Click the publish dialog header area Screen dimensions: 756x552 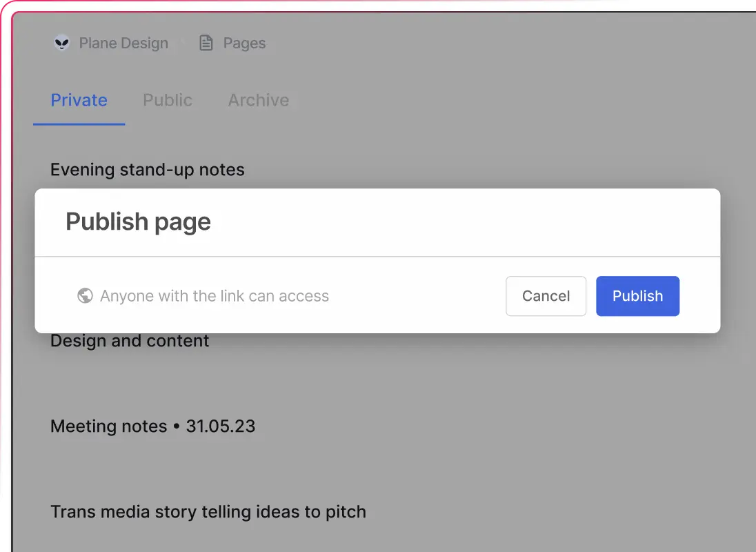pyautogui.click(x=377, y=222)
